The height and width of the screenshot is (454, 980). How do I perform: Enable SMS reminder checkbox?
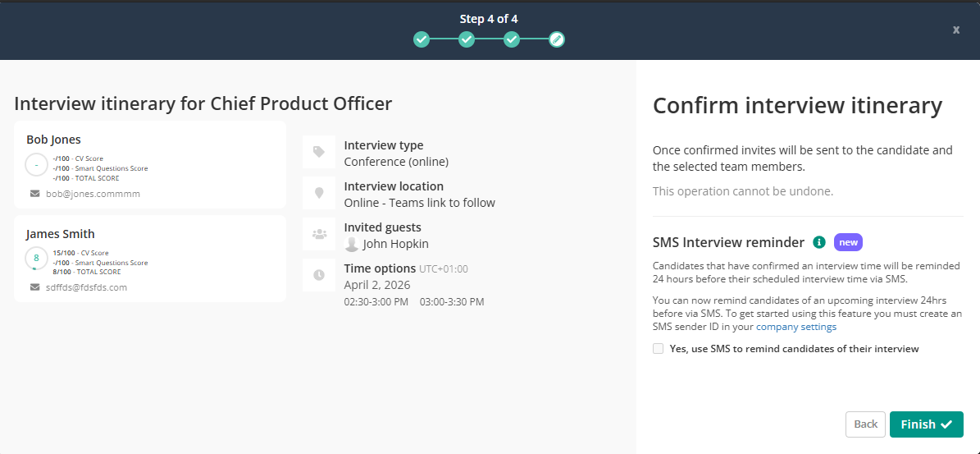658,348
